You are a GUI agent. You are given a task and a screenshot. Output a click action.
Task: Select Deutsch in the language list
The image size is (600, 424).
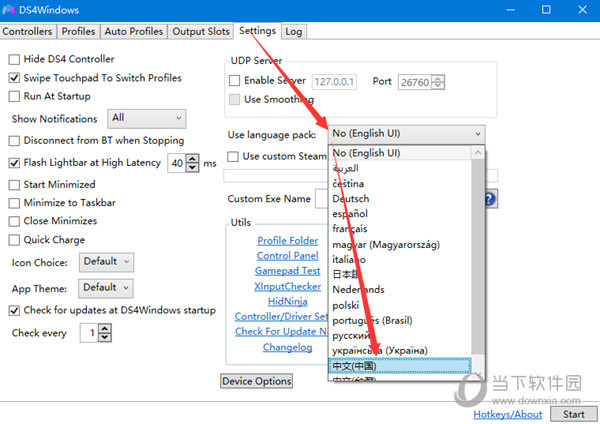point(400,199)
